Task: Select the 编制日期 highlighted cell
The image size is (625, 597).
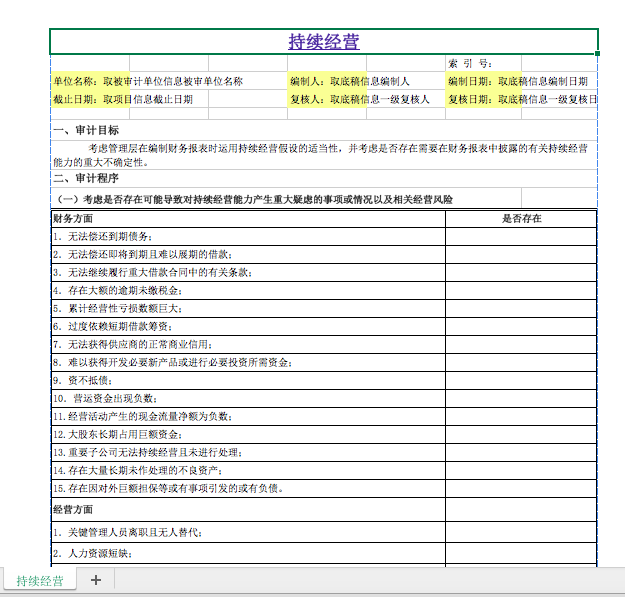Action: (483, 81)
